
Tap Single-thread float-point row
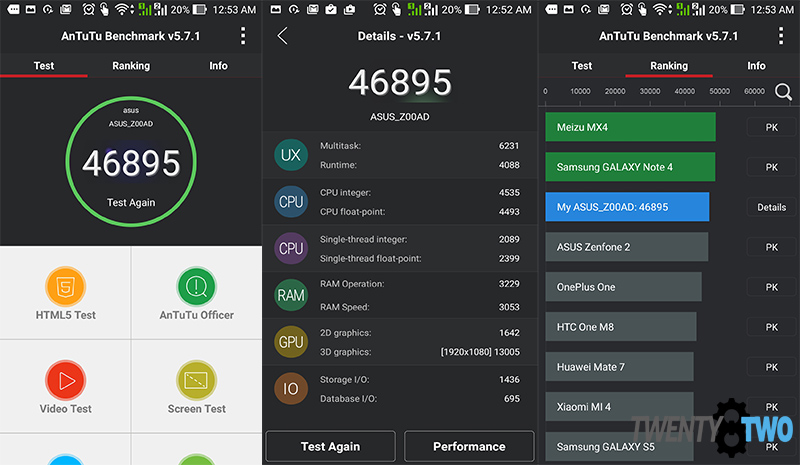tap(419, 259)
